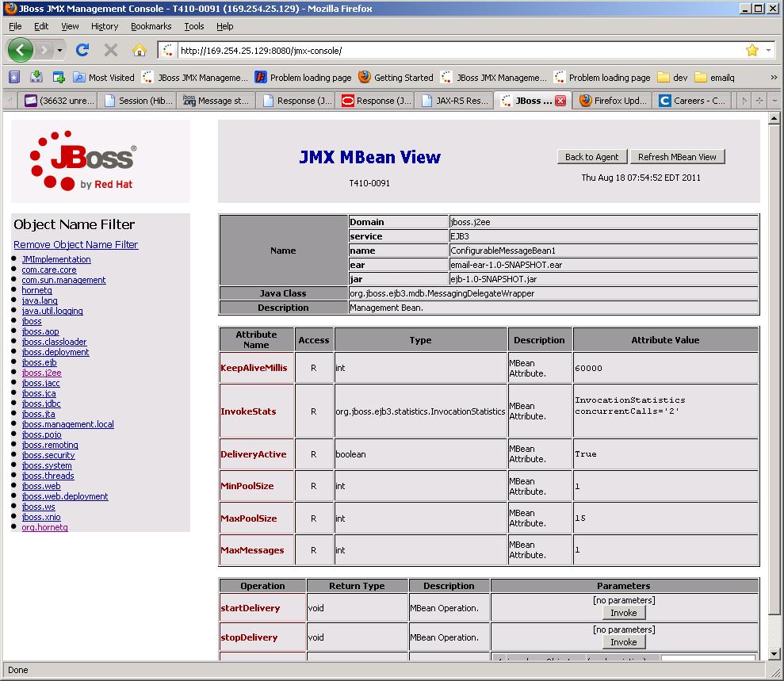Click the stop loading X icon

[x=111, y=50]
